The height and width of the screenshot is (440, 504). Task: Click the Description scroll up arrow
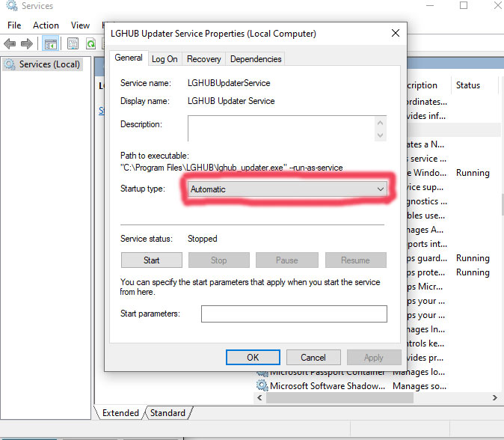click(x=381, y=123)
